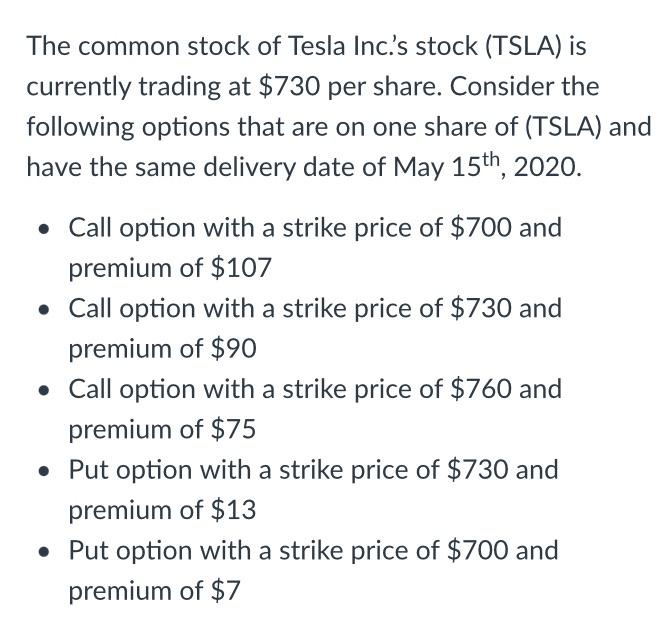The image size is (659, 638).
Task: Click the last bullet point marker
Action: (42, 551)
